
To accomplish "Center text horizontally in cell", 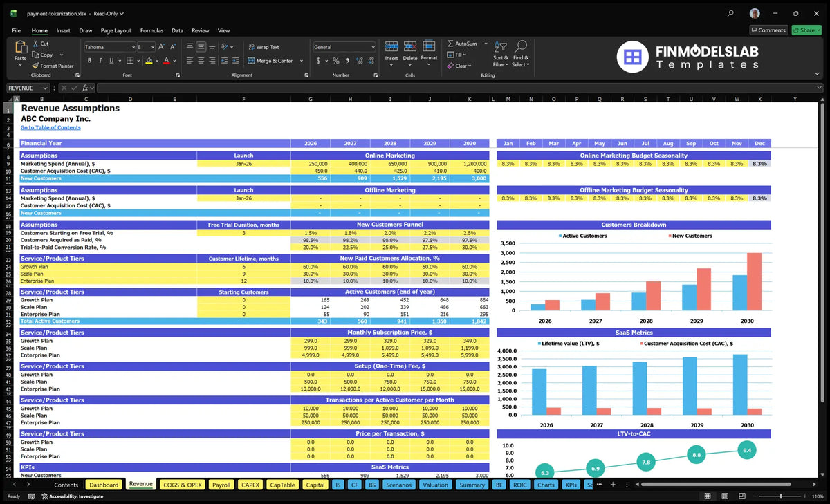I will click(x=201, y=61).
